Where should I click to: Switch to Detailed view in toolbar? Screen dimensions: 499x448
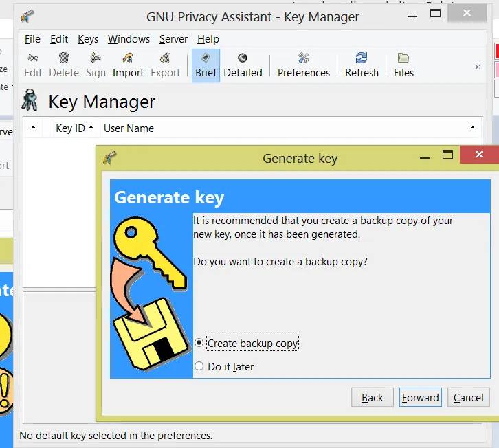click(243, 65)
